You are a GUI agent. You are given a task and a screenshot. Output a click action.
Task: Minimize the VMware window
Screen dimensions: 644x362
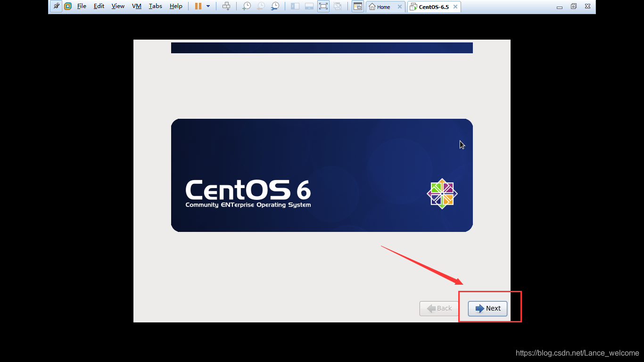pos(560,7)
